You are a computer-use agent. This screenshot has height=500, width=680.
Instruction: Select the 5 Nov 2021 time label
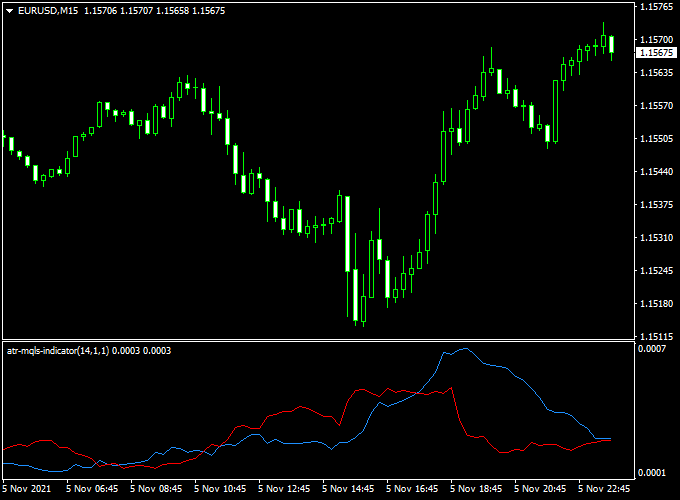(26, 489)
